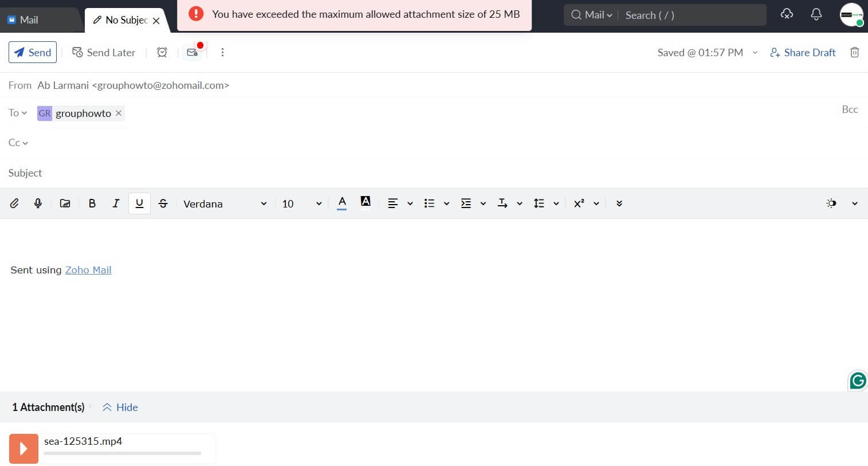The width and height of the screenshot is (868, 466).
Task: Click the Send button
Action: coord(33,52)
